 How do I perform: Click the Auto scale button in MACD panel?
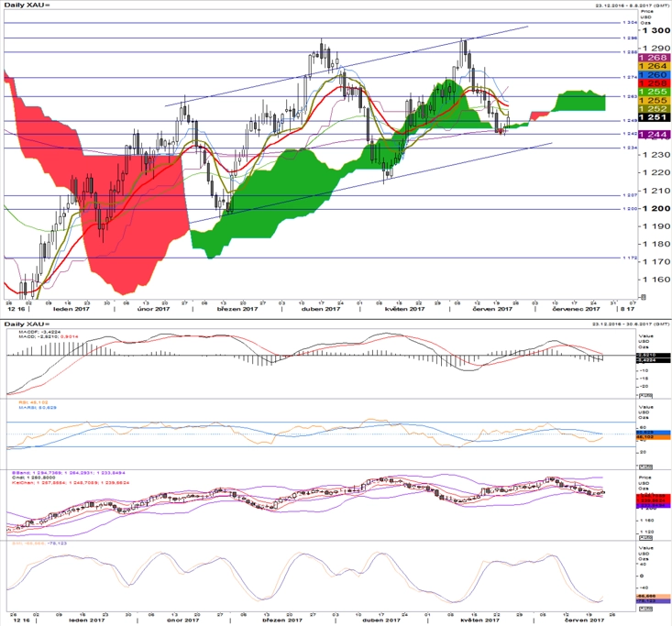(645, 396)
